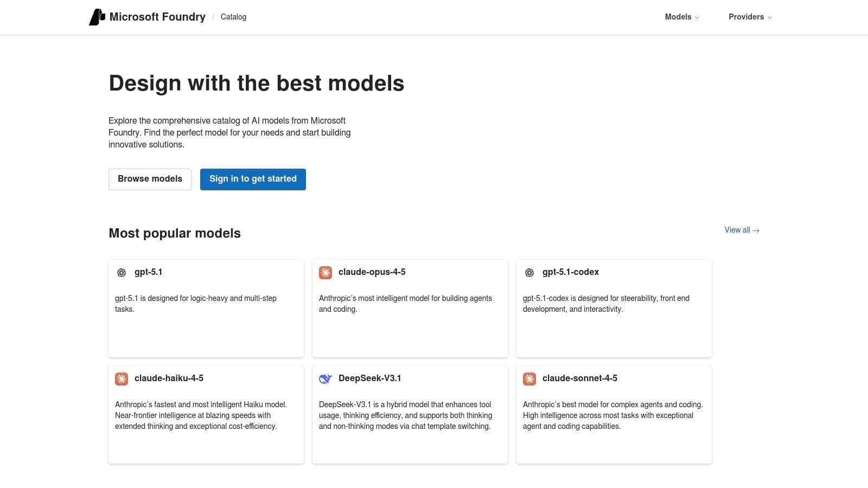Click the Browse models button
Viewport: 868px width, 488px height.
point(150,179)
